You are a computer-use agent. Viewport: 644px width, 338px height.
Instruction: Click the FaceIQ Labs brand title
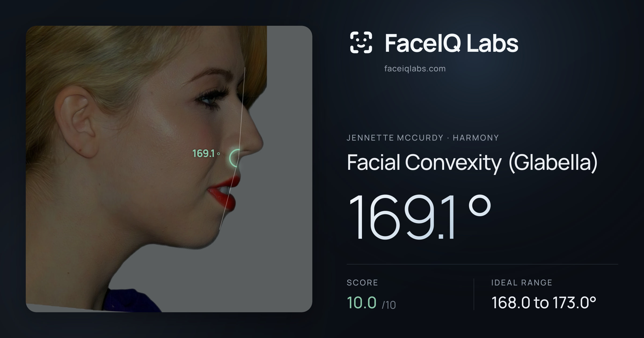[x=451, y=43]
